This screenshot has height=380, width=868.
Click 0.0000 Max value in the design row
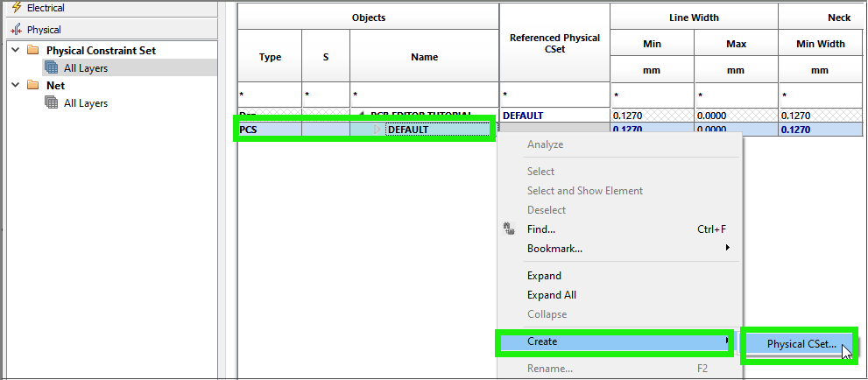coord(737,116)
